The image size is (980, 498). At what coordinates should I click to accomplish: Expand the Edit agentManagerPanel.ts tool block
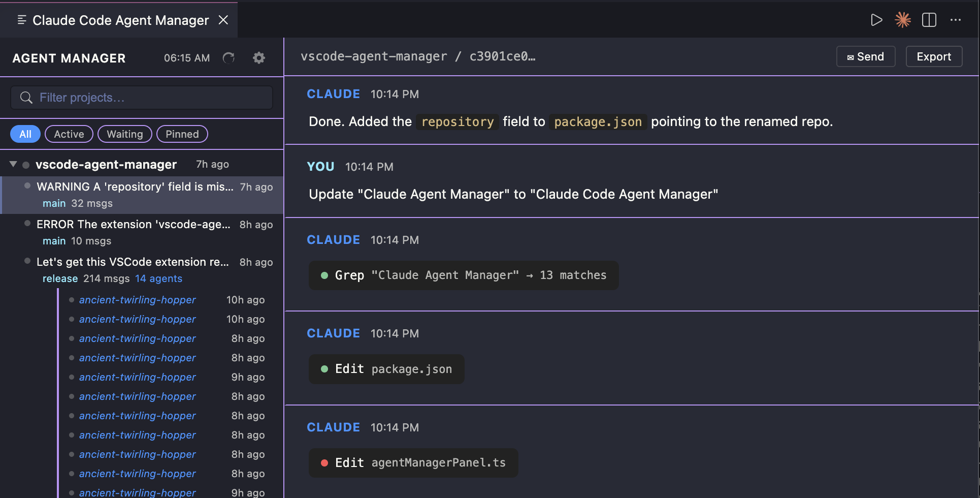[413, 463]
